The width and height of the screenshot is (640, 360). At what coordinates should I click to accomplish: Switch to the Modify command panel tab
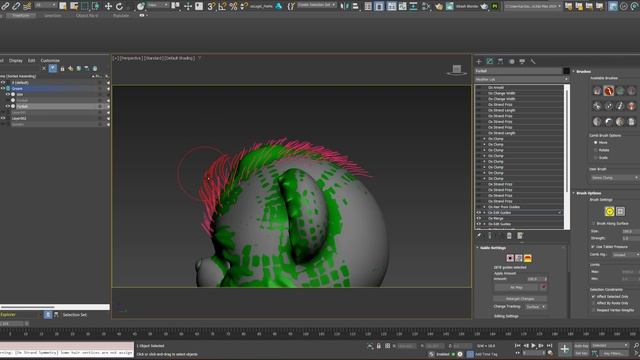tap(490, 61)
